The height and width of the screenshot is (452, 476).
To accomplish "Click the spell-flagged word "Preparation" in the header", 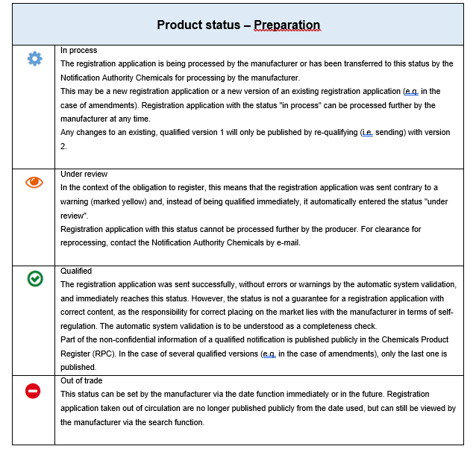I will coord(286,25).
